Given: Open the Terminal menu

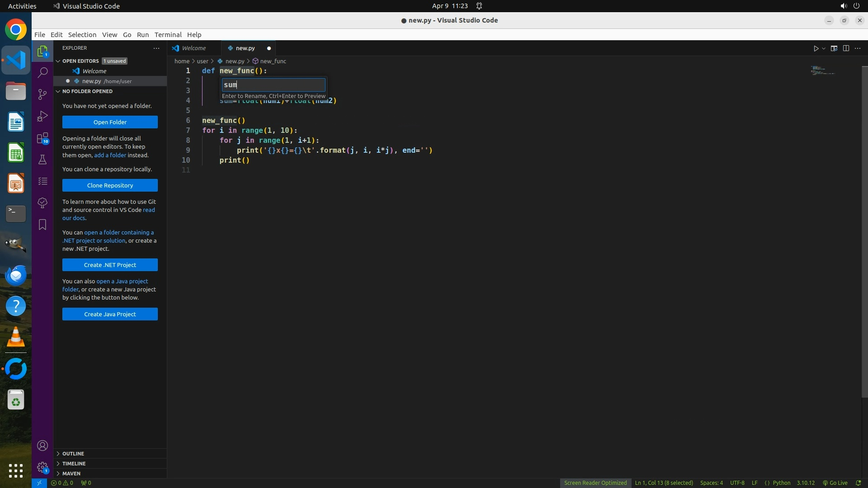Looking at the screenshot, I should tap(168, 35).
